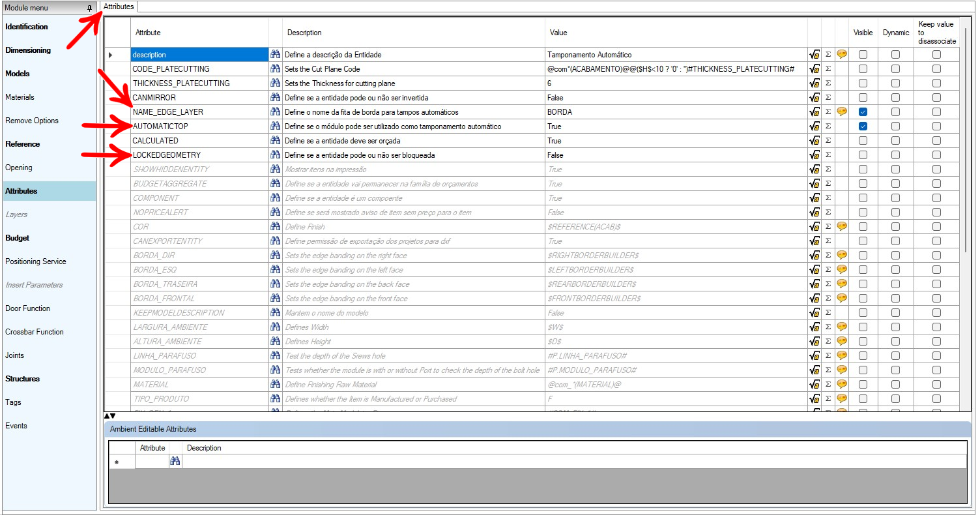The image size is (980, 519).
Task: Click the comment bubble for NAME_EDGE_LAYER
Action: (841, 112)
